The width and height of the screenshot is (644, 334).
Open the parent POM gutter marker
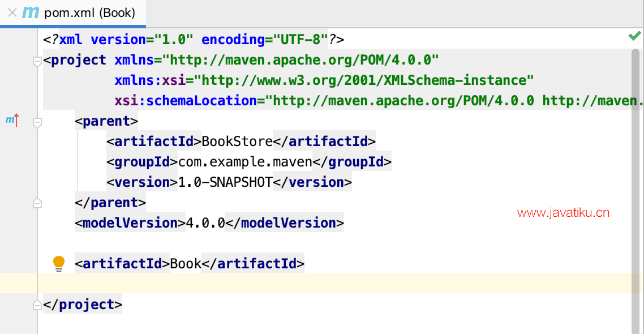(12, 120)
